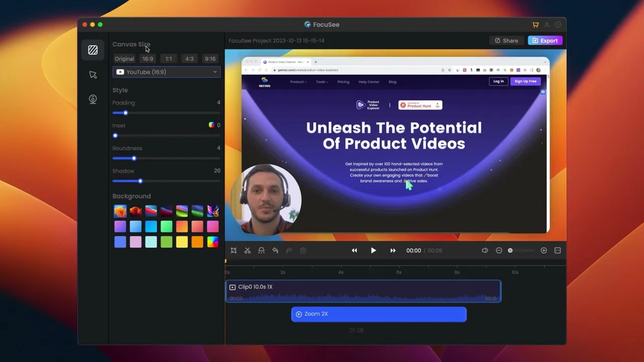Choose the bright blue gradient swatch
644x362 pixels.
[151, 227]
